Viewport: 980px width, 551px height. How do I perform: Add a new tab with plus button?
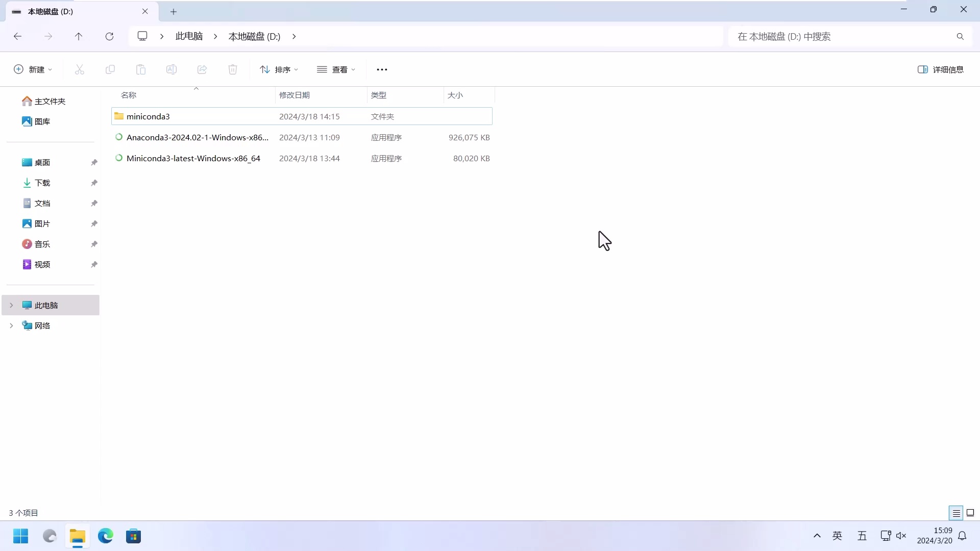pos(174,11)
